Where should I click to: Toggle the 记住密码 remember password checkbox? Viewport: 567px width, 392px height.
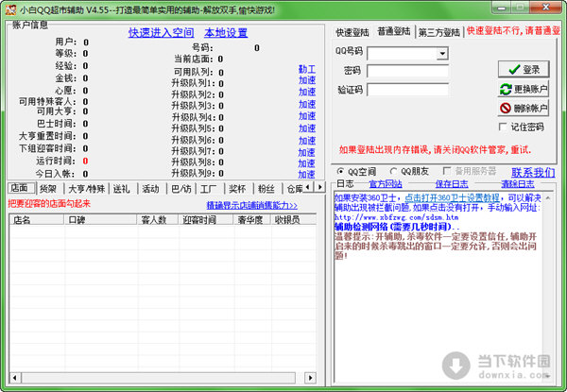tap(503, 127)
